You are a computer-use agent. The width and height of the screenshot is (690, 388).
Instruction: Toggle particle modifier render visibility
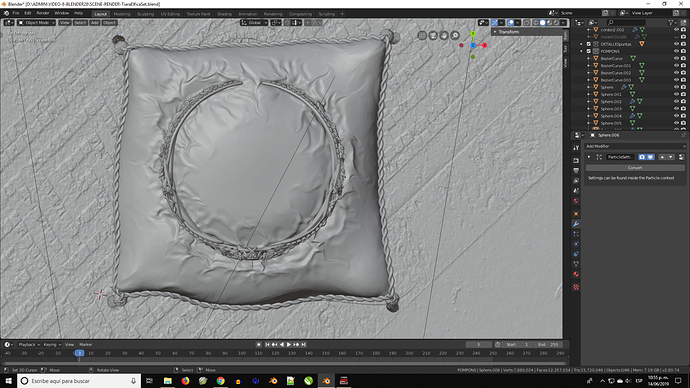pyautogui.click(x=642, y=157)
